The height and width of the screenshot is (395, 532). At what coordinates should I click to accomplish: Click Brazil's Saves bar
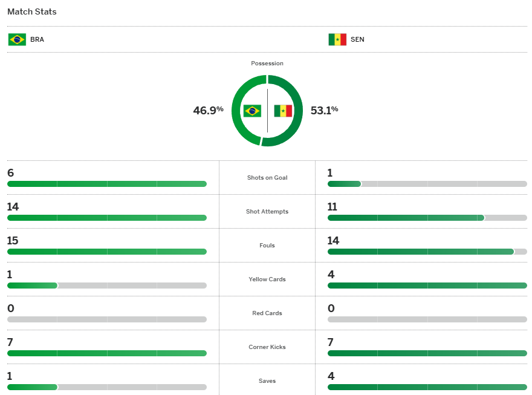click(107, 387)
